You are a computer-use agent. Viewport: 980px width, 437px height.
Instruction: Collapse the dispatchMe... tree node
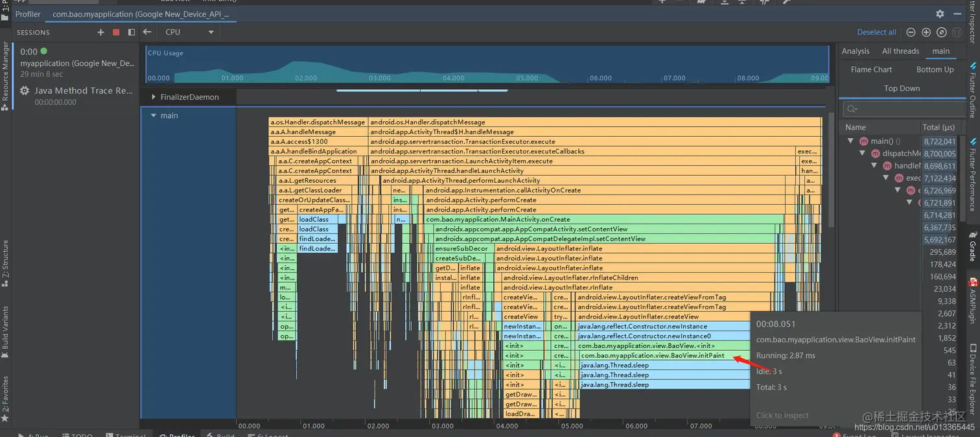pos(863,154)
